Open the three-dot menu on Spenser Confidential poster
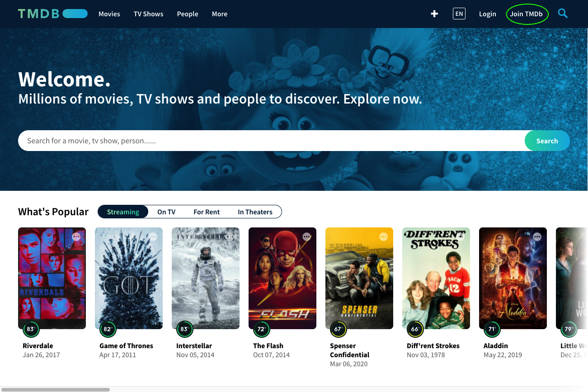The height and width of the screenshot is (392, 588). [384, 236]
